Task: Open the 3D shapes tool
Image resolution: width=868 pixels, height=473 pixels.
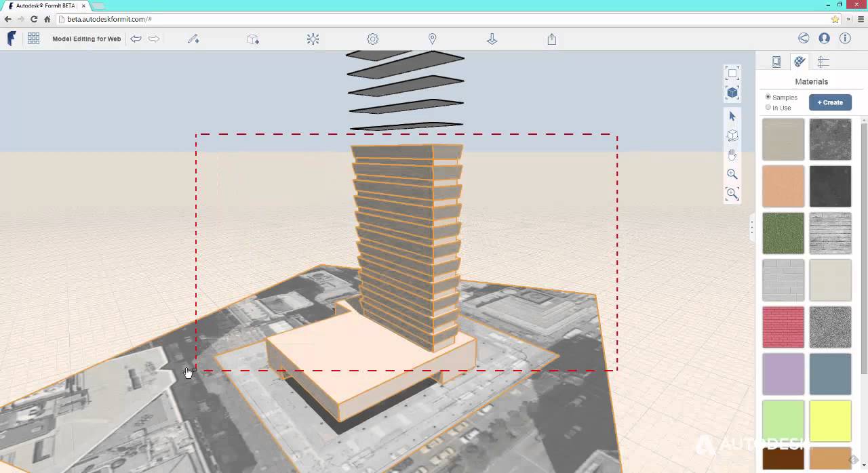Action: (253, 39)
